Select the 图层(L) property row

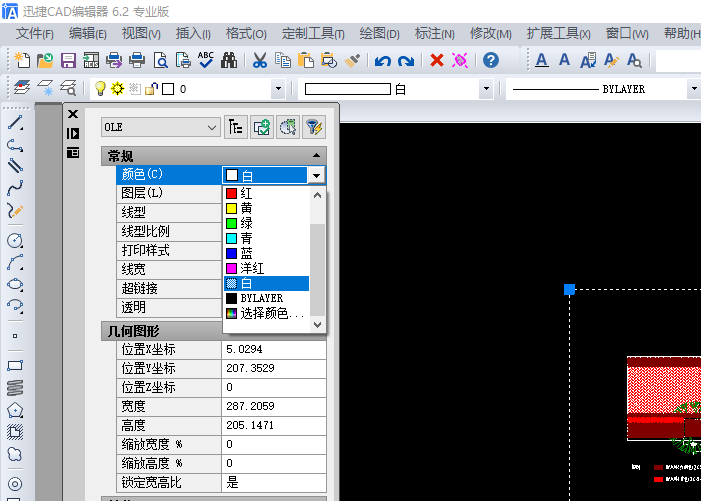click(169, 193)
